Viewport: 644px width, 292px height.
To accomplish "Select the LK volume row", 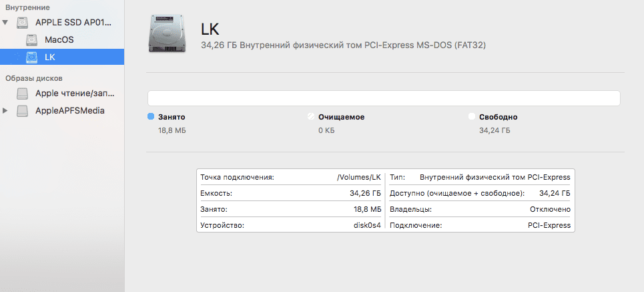I will (x=62, y=57).
